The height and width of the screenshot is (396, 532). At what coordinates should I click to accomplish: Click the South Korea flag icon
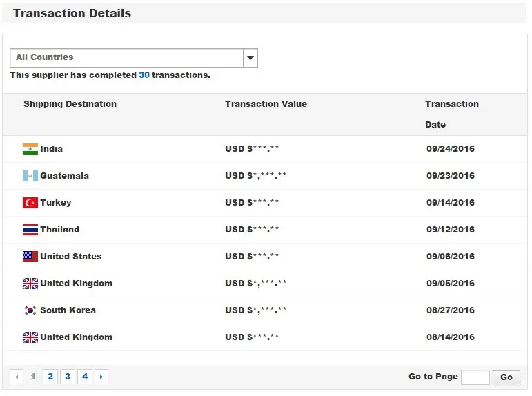[30, 310]
